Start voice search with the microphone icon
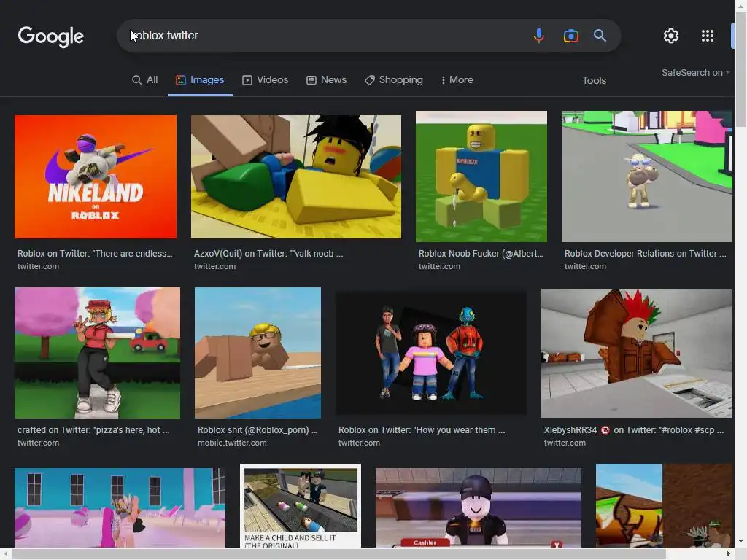Viewport: 747px width, 560px height. coord(539,36)
